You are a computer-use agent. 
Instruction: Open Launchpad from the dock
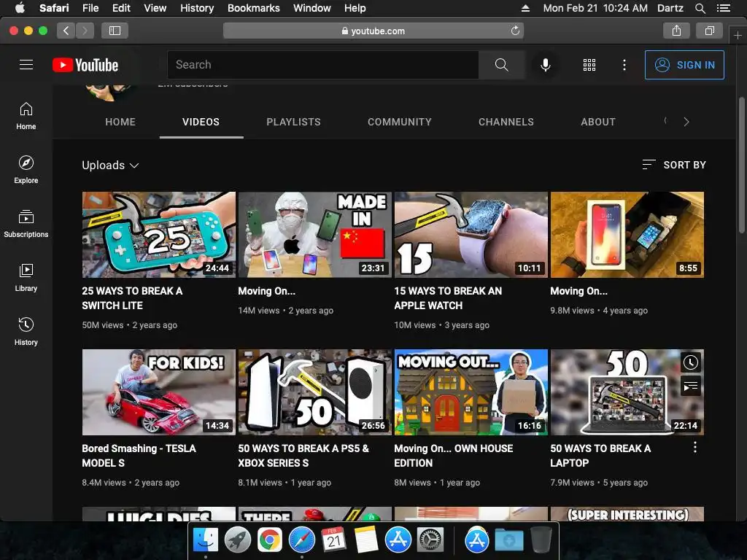238,540
